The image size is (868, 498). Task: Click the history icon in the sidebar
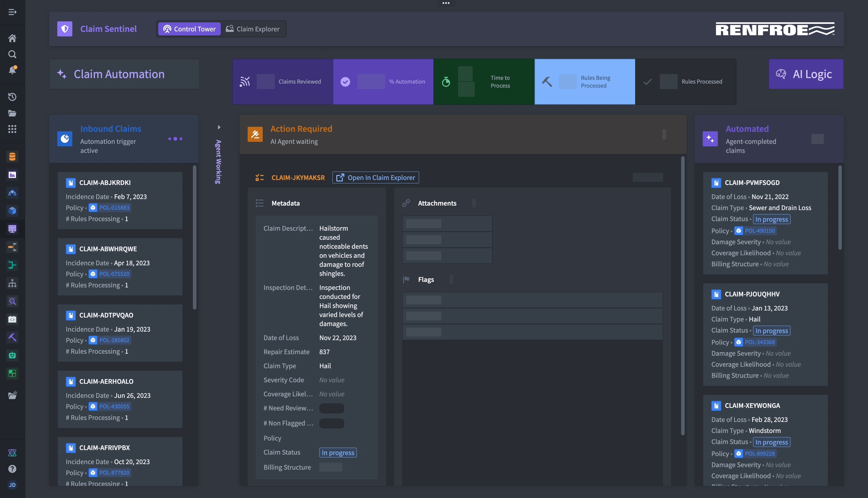12,97
